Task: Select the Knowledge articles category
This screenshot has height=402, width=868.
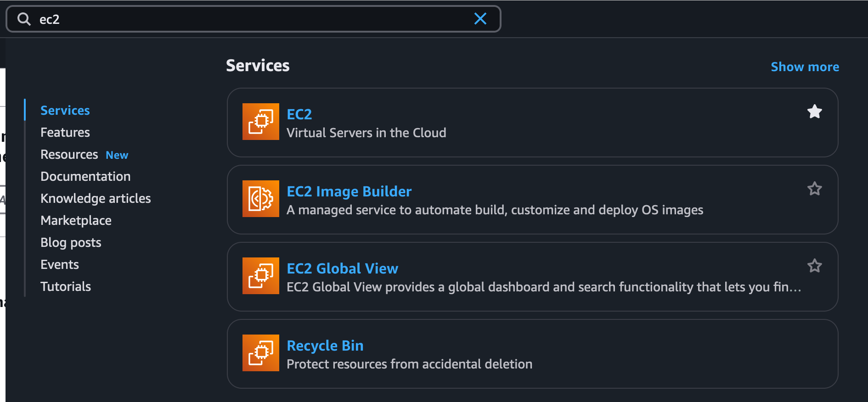Action: [x=96, y=199]
